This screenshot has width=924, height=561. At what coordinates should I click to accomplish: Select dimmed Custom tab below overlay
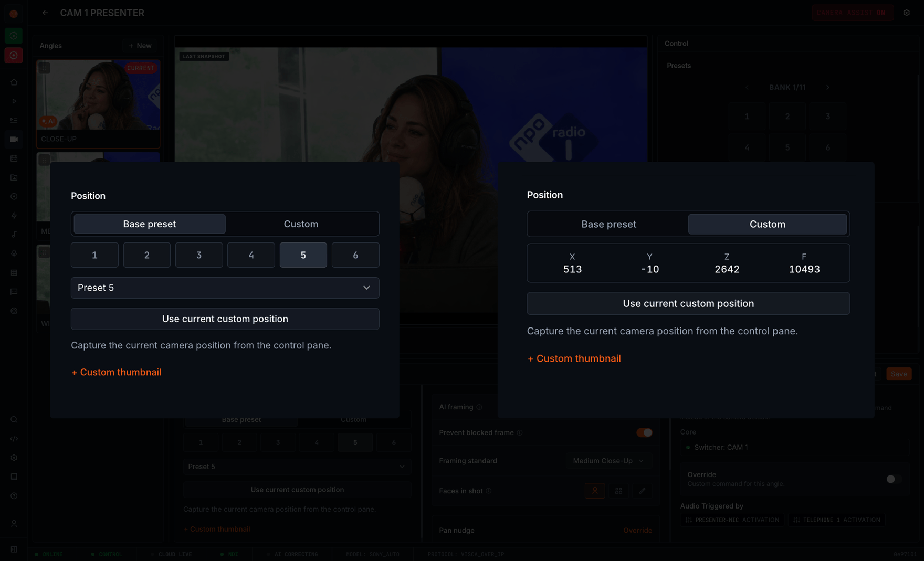click(353, 419)
